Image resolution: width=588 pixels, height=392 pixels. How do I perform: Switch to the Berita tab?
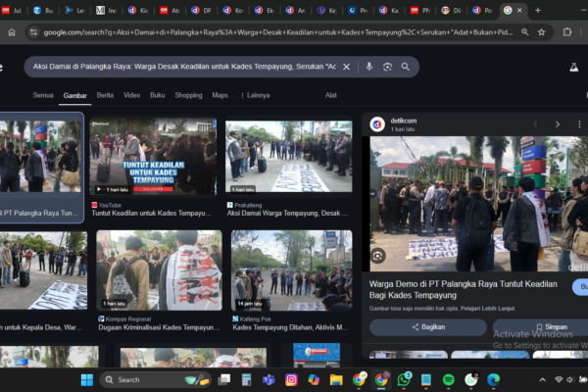105,95
